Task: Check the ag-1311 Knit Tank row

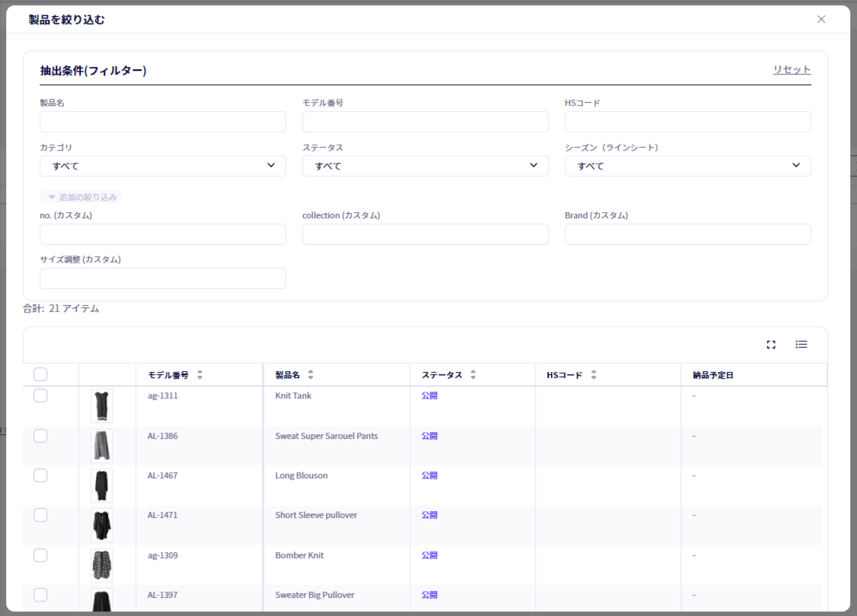Action: (x=40, y=395)
